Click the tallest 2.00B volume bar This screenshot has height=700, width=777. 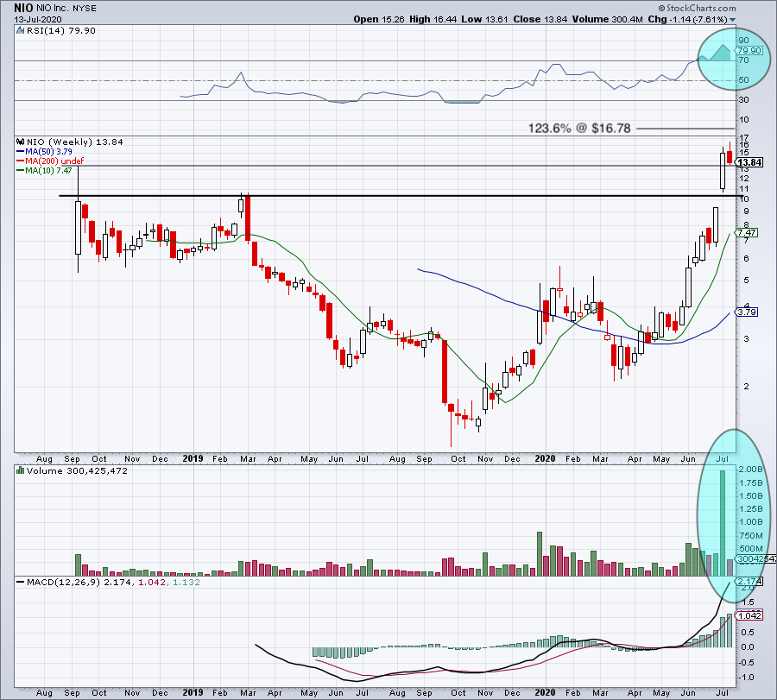tap(723, 523)
